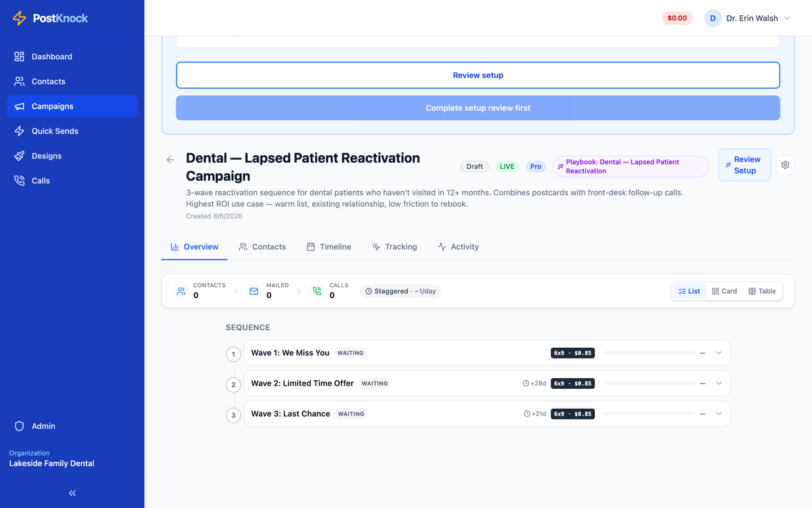Image resolution: width=812 pixels, height=508 pixels.
Task: Click the Created 8/6/2026 date text
Action: [x=214, y=216]
